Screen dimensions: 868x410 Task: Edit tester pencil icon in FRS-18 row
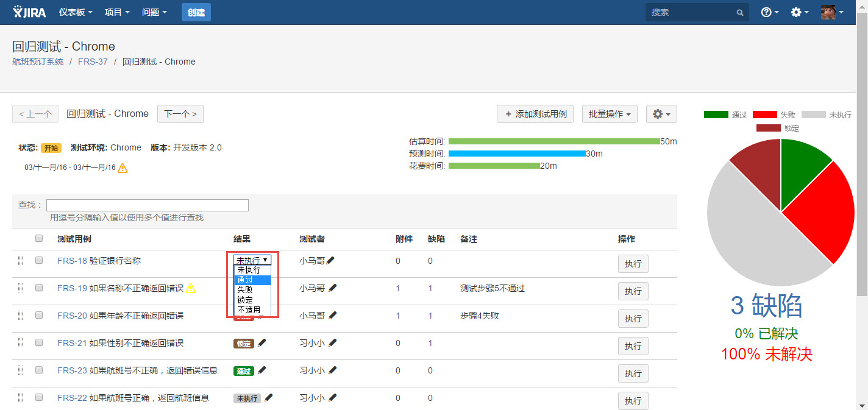point(331,260)
